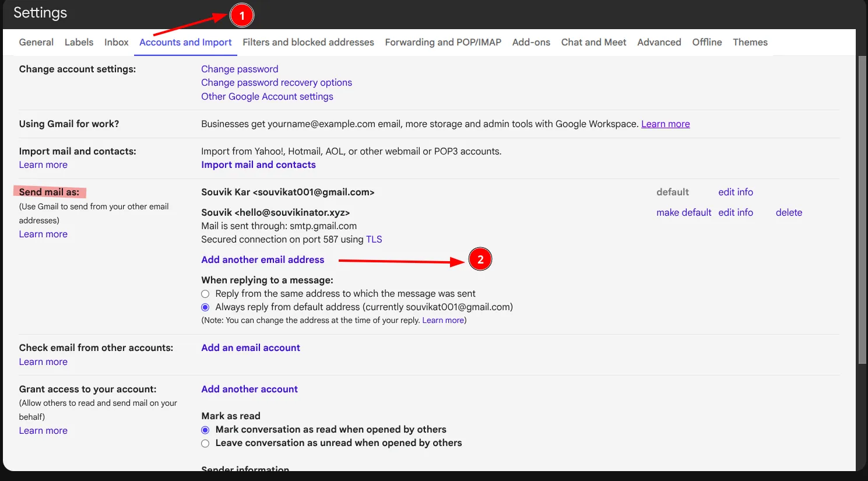Click the vertical scrollbar on the right
868x481 pixels.
862,210
